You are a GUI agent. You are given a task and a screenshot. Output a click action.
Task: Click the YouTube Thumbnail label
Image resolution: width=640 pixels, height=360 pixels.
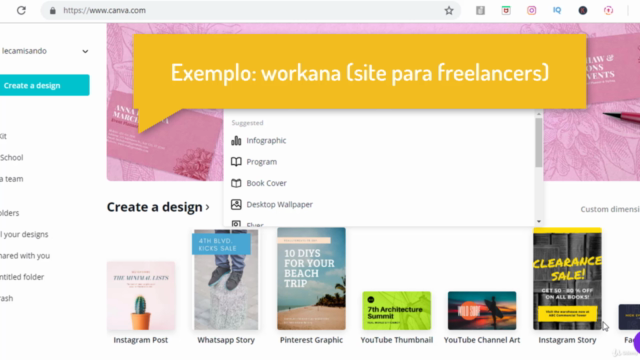click(397, 340)
